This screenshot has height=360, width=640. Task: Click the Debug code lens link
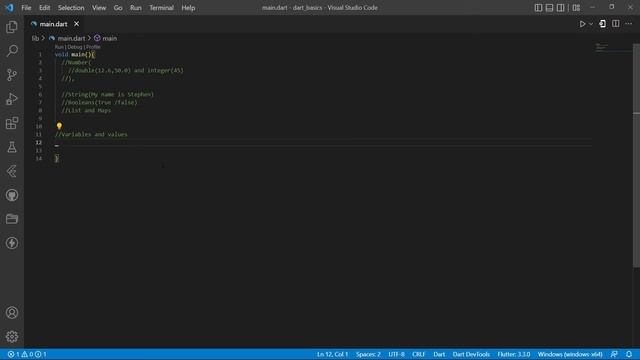(75, 47)
